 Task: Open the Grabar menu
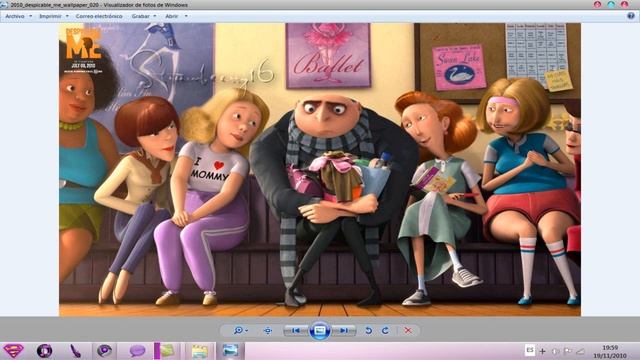point(140,16)
